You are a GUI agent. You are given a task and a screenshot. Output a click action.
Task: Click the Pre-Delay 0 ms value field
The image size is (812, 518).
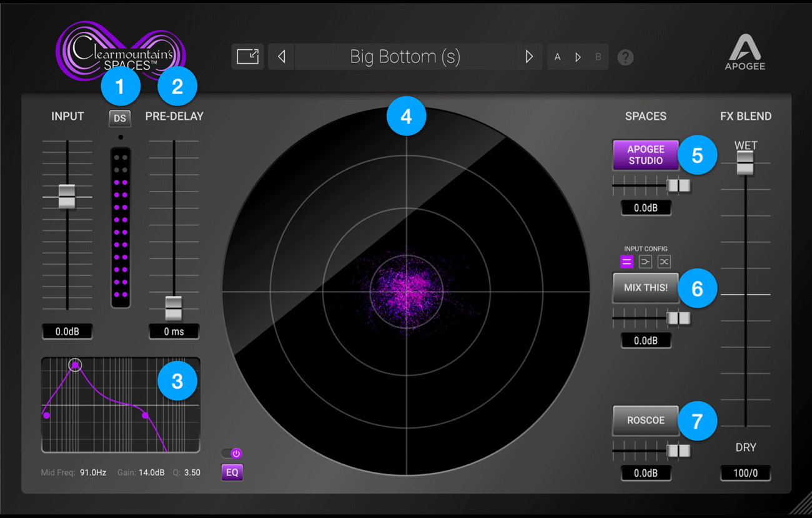coord(174,331)
